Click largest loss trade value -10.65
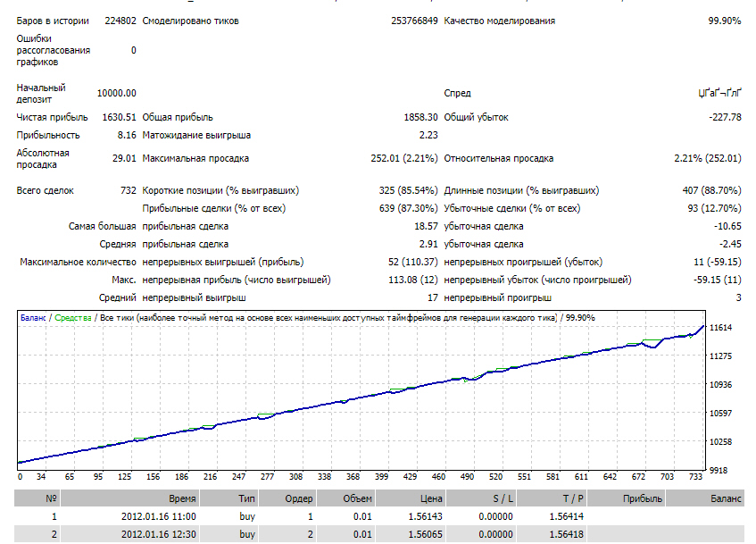Viewport: 756px width, 544px height. point(727,226)
